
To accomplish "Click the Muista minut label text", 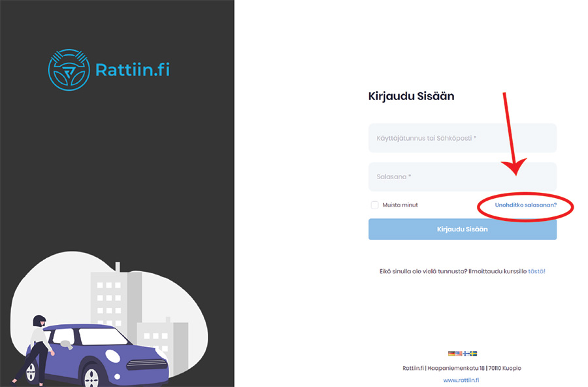I will click(x=400, y=205).
